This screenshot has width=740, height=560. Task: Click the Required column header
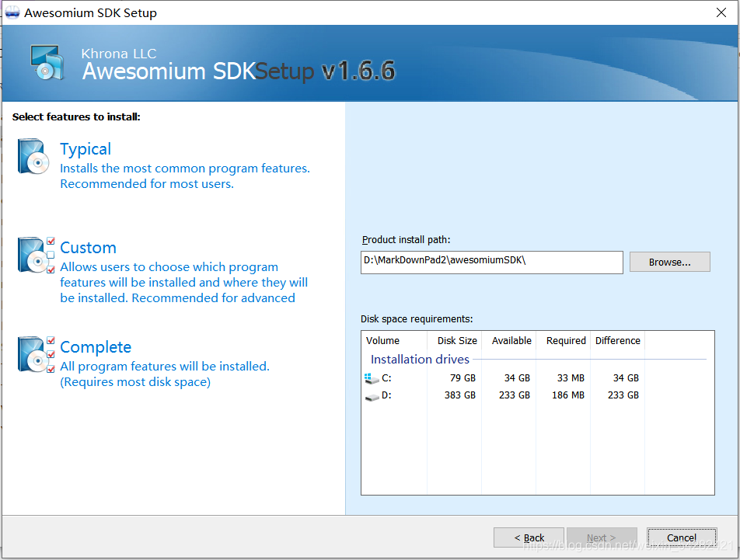pos(564,340)
